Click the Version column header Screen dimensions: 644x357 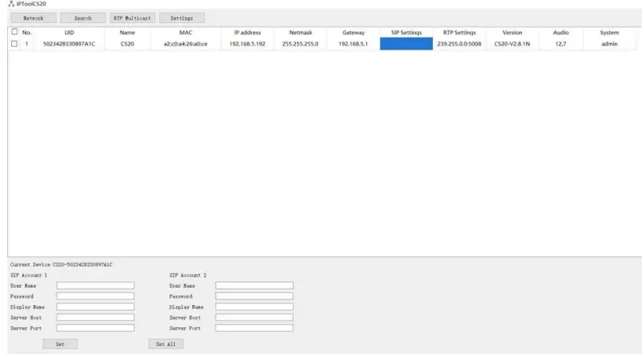point(513,32)
